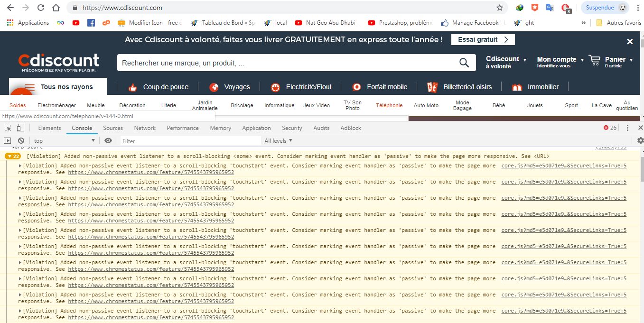Image resolution: width=644 pixels, height=323 pixels.
Task: Toggle the live expression eye icon
Action: pyautogui.click(x=108, y=141)
